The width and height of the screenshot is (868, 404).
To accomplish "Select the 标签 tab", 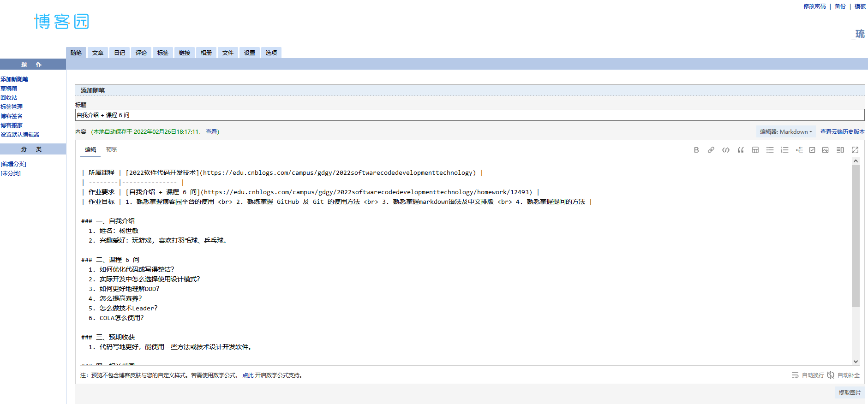I will coord(163,53).
